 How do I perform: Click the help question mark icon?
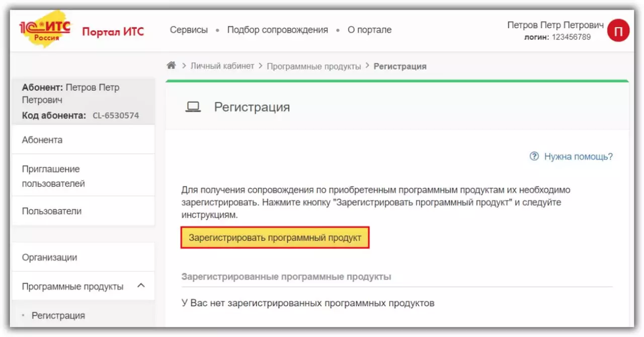534,157
